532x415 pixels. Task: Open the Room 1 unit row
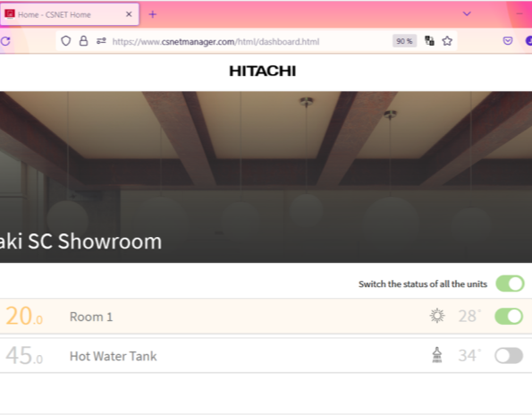(x=266, y=317)
